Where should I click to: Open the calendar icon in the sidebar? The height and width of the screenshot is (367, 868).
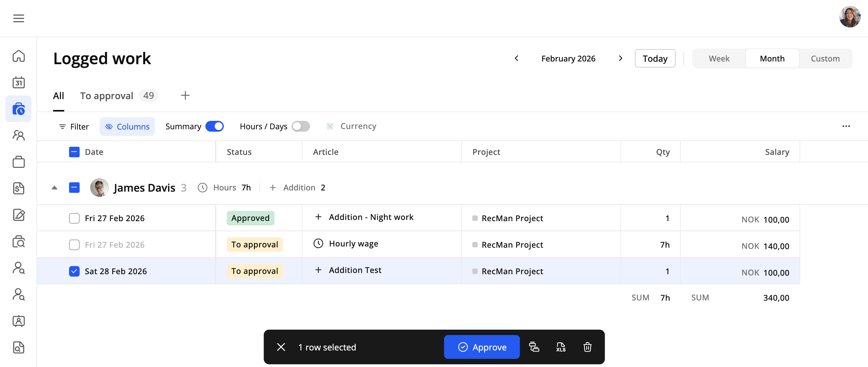click(x=18, y=82)
